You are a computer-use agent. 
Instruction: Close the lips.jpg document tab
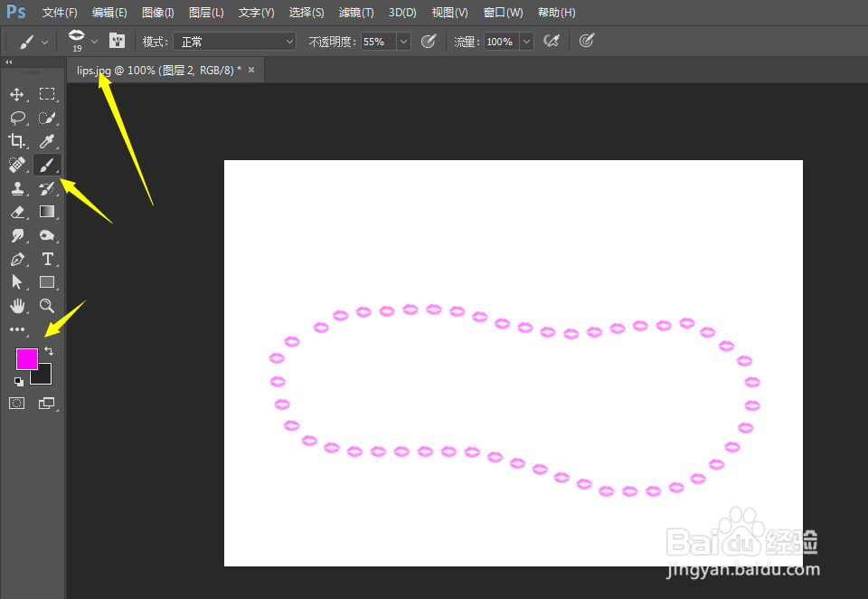[251, 70]
